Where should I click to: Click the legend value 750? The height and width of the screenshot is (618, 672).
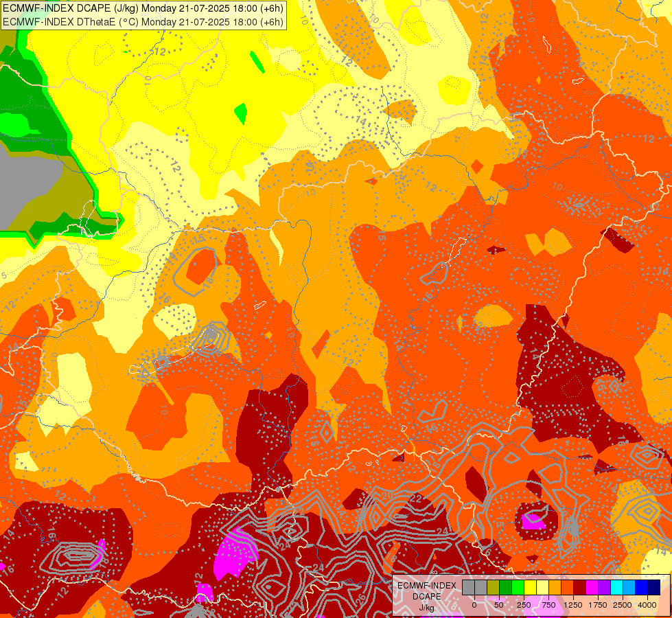coord(548,605)
